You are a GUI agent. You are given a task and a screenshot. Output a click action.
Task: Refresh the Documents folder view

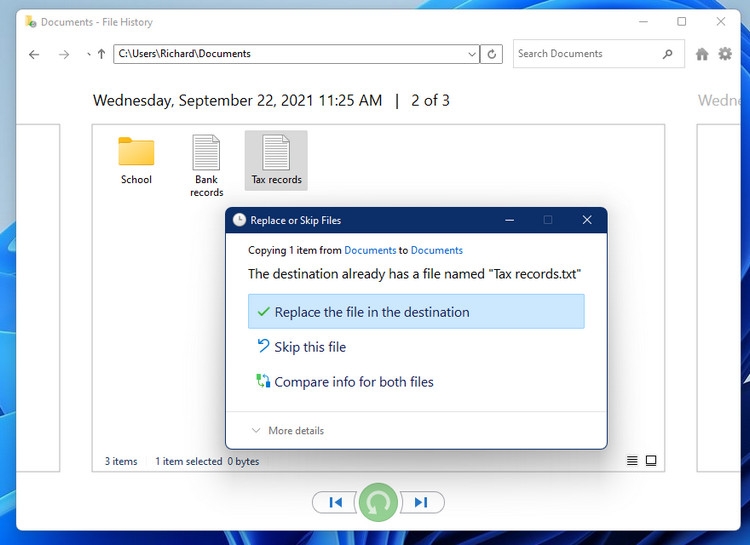(491, 54)
